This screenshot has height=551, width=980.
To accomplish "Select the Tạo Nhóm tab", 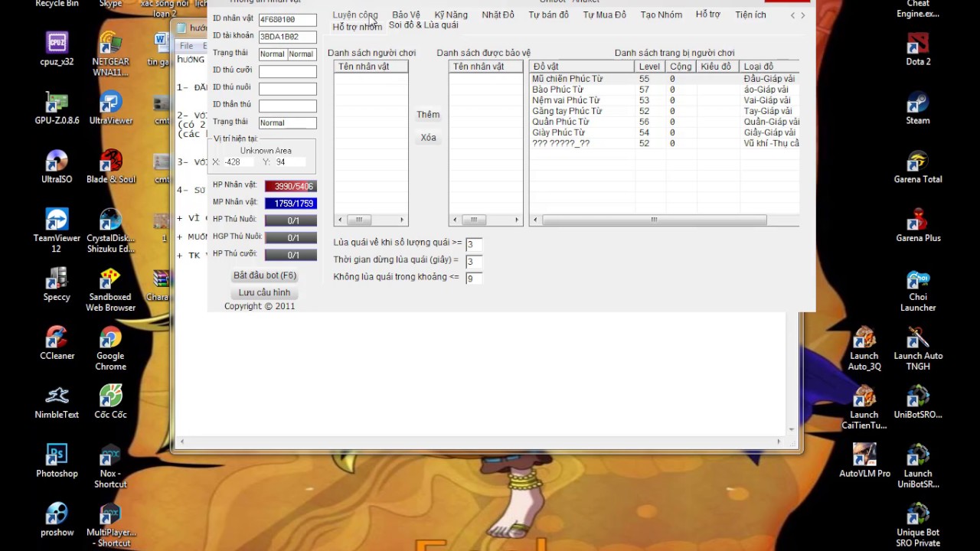I will tap(661, 15).
